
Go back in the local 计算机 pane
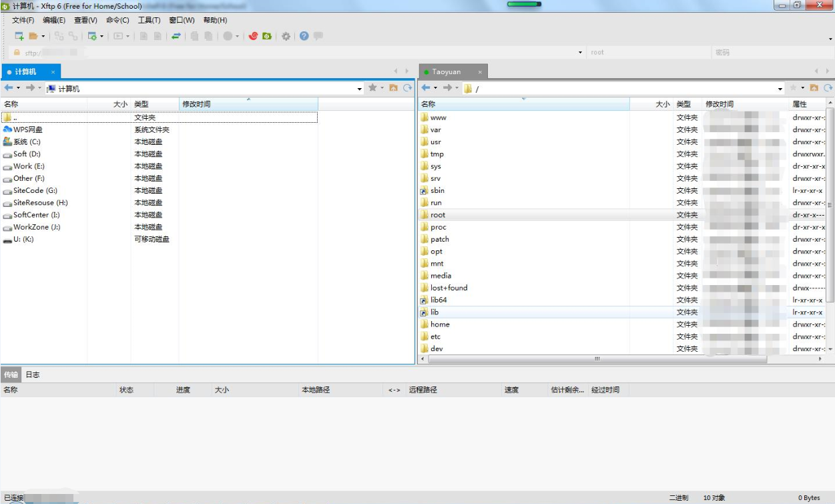click(9, 88)
